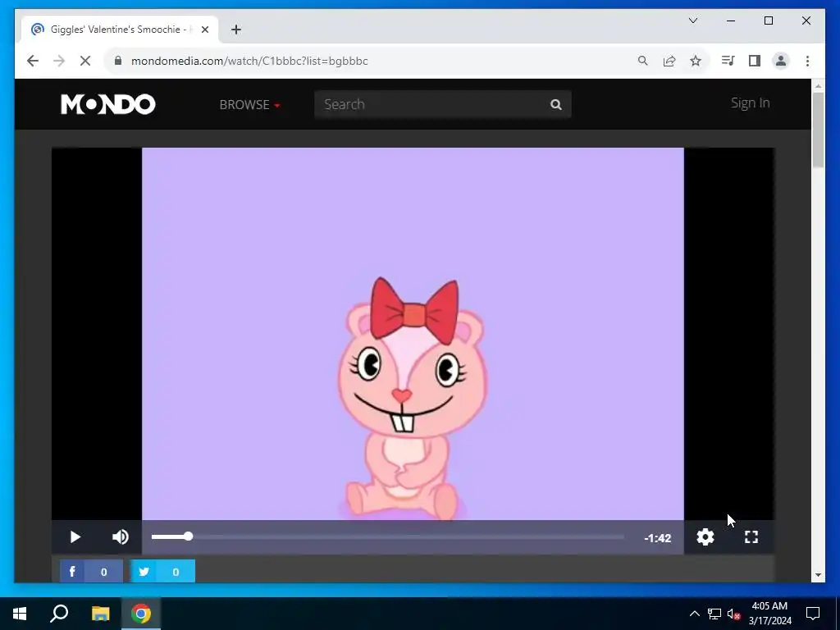Open a new browser tab
This screenshot has height=630, width=840.
click(236, 30)
